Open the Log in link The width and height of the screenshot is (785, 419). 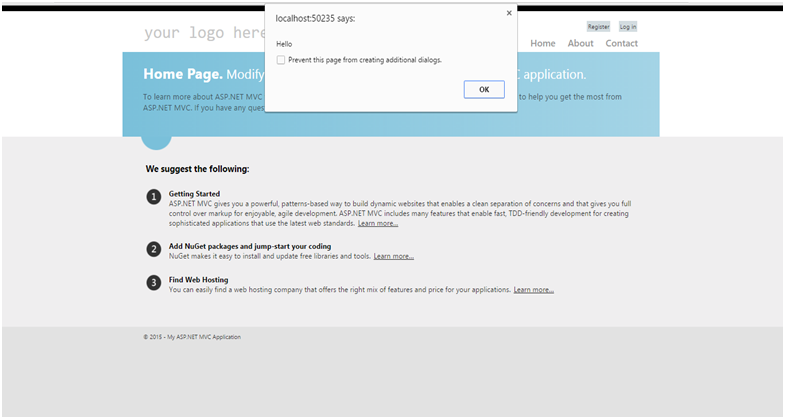628,27
